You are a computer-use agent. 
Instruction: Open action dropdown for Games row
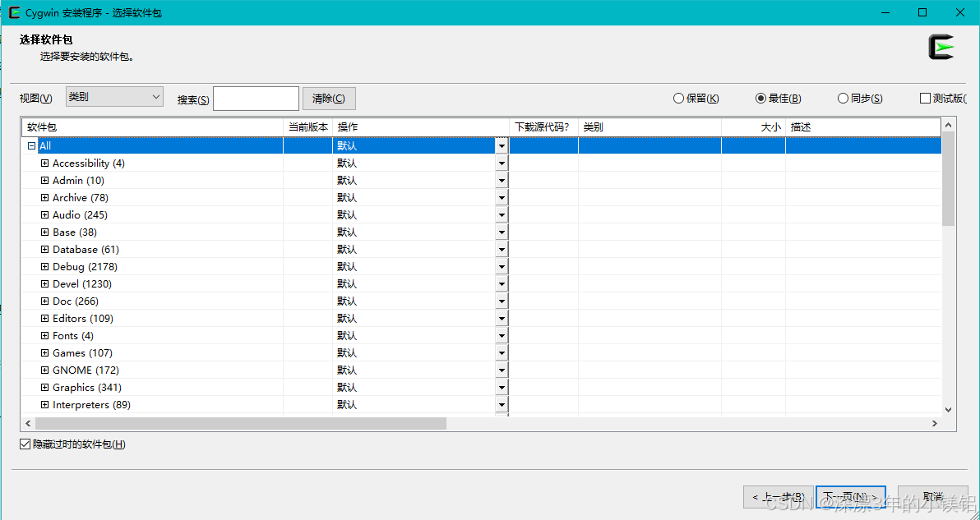click(x=502, y=353)
